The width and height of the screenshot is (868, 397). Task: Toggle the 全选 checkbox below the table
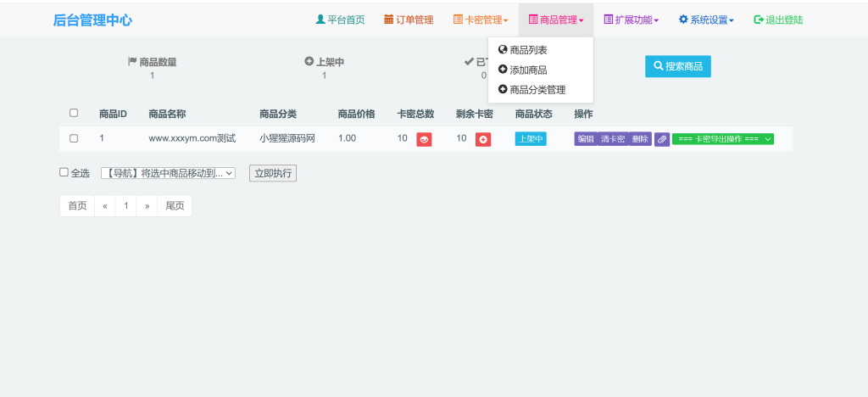tap(64, 172)
